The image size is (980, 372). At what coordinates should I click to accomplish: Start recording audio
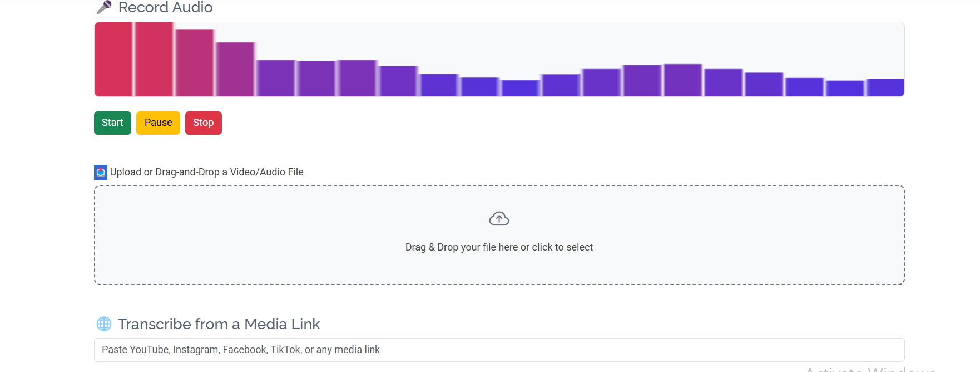pyautogui.click(x=112, y=123)
